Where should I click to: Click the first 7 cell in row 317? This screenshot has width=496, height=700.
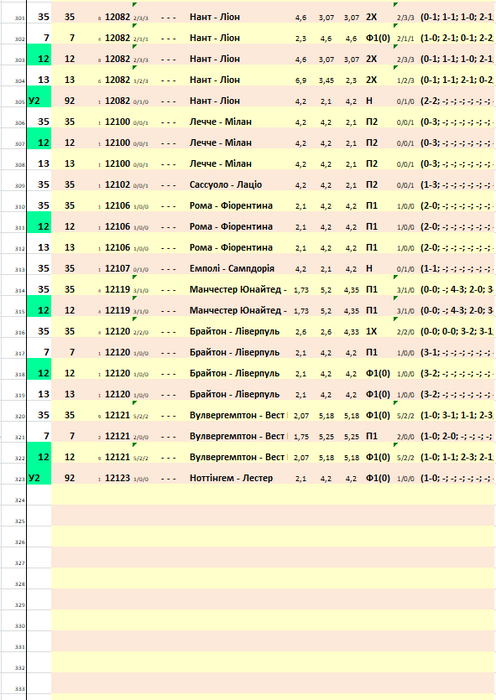coord(46,353)
